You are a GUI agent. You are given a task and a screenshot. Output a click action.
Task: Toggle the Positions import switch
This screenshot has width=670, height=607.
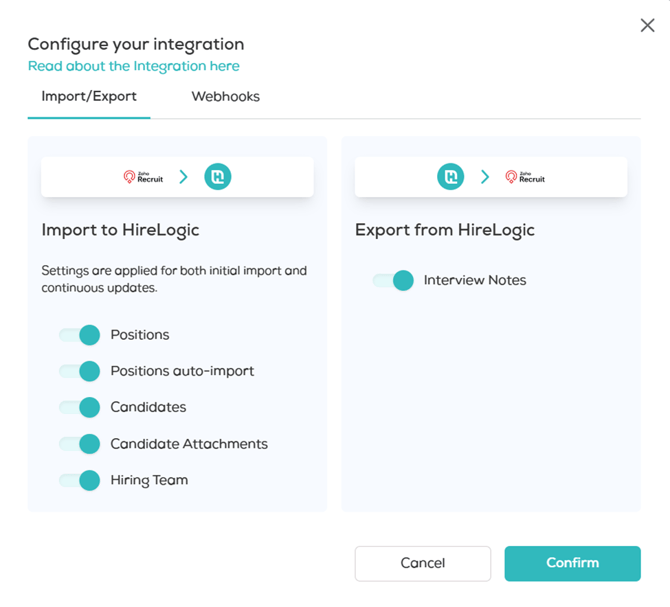coord(80,335)
